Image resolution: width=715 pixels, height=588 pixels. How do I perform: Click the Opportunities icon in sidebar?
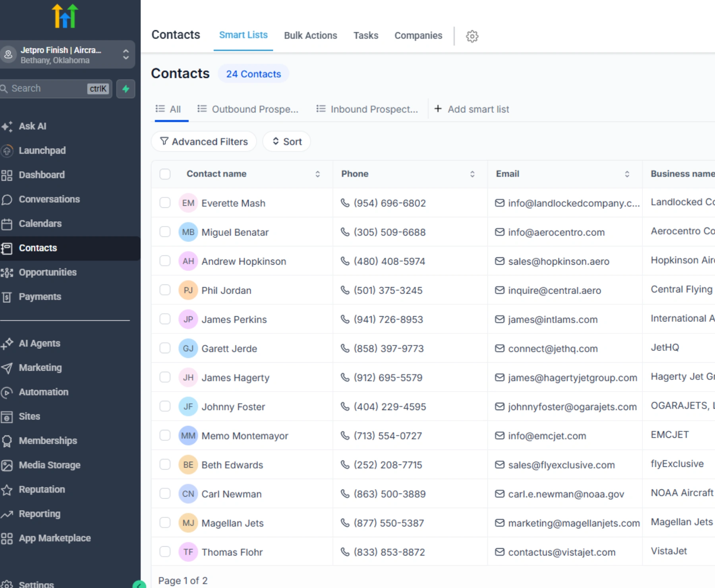tap(7, 273)
